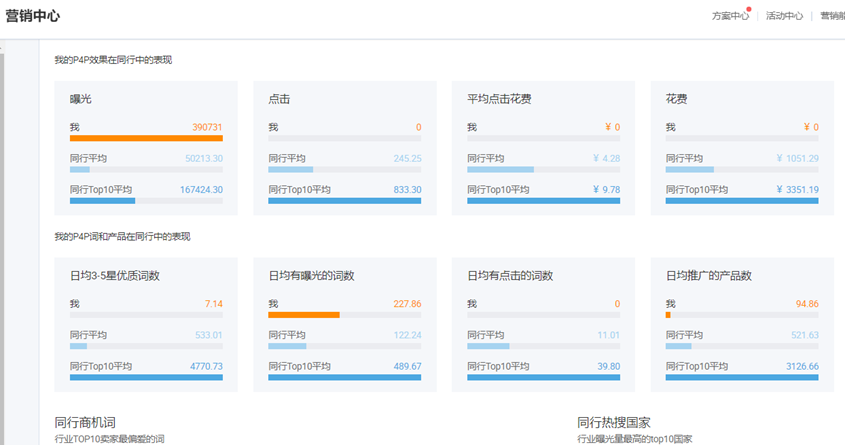The height and width of the screenshot is (445, 845).
Task: Click the ¥1051.29 value in 花费 card
Action: [797, 158]
